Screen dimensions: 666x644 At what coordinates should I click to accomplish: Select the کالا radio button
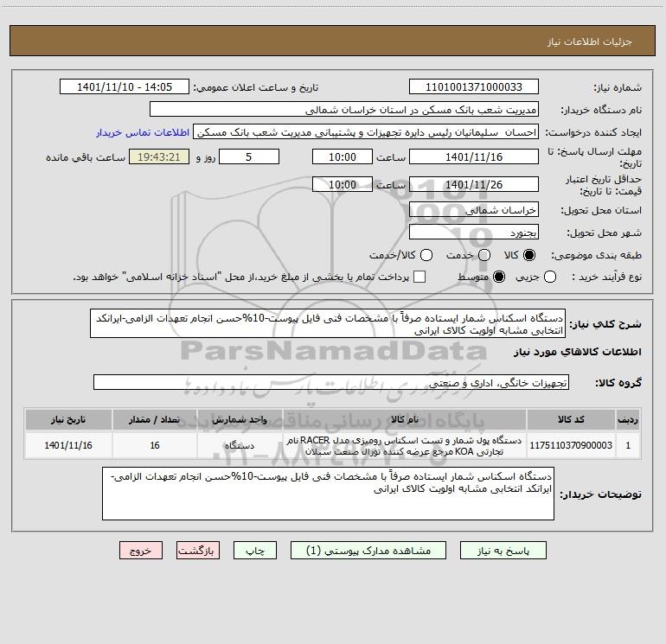click(x=529, y=255)
